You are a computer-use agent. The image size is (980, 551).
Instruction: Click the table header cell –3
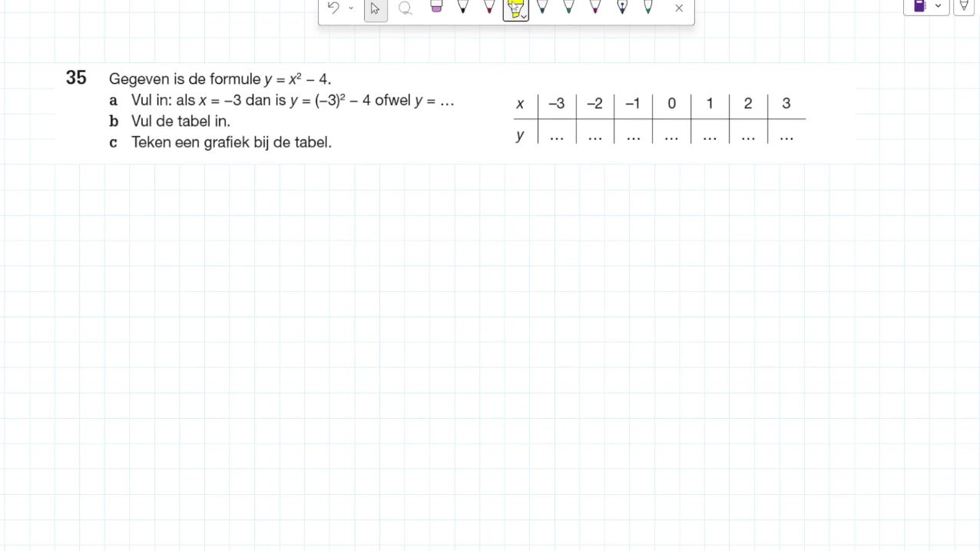(557, 104)
